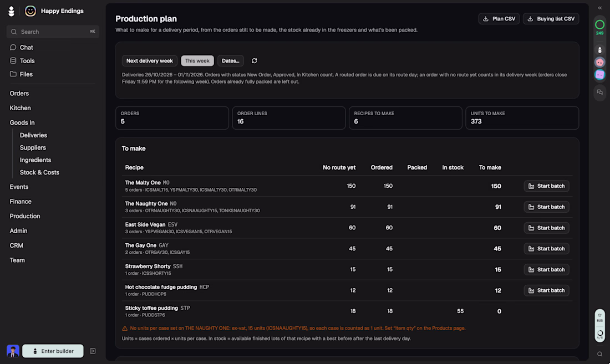
Task: Open the user profile avatar in the sidebar
Action: [13, 351]
